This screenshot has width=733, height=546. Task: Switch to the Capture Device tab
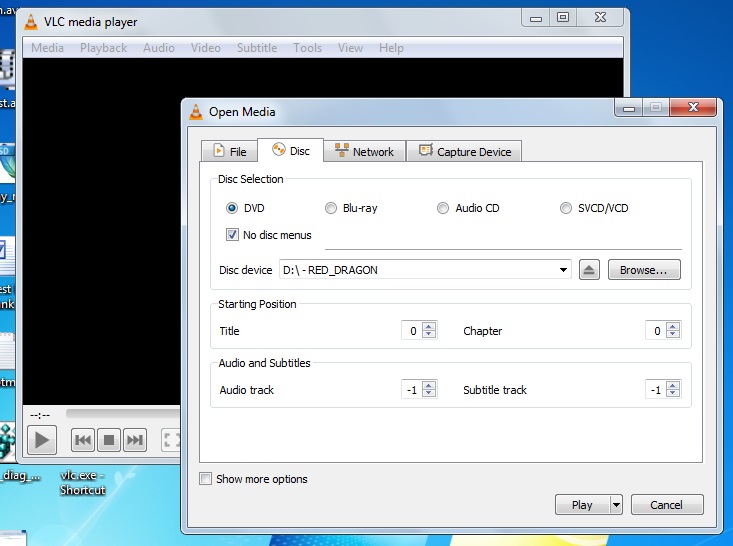[x=464, y=151]
